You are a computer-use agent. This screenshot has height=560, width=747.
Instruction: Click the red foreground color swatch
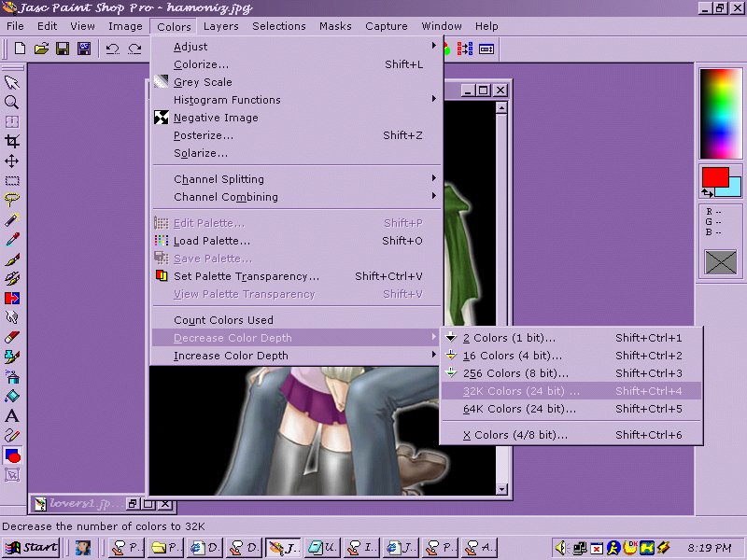pos(713,176)
